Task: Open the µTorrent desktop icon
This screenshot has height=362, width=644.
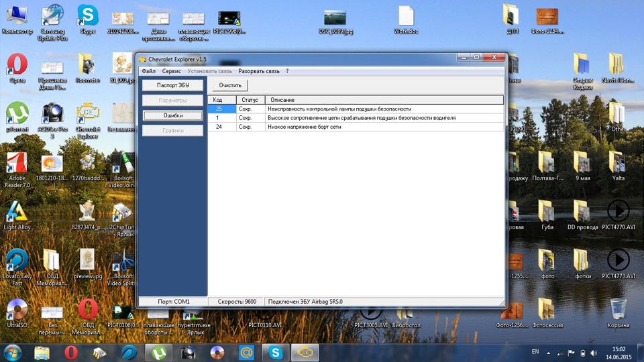Action: [x=17, y=117]
